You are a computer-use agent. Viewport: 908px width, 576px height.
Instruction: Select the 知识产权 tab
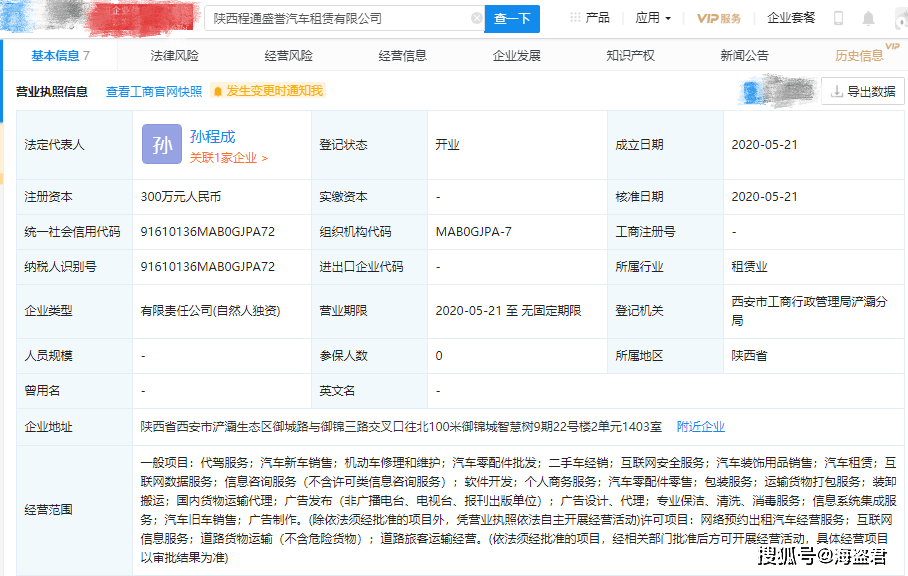pyautogui.click(x=630, y=56)
